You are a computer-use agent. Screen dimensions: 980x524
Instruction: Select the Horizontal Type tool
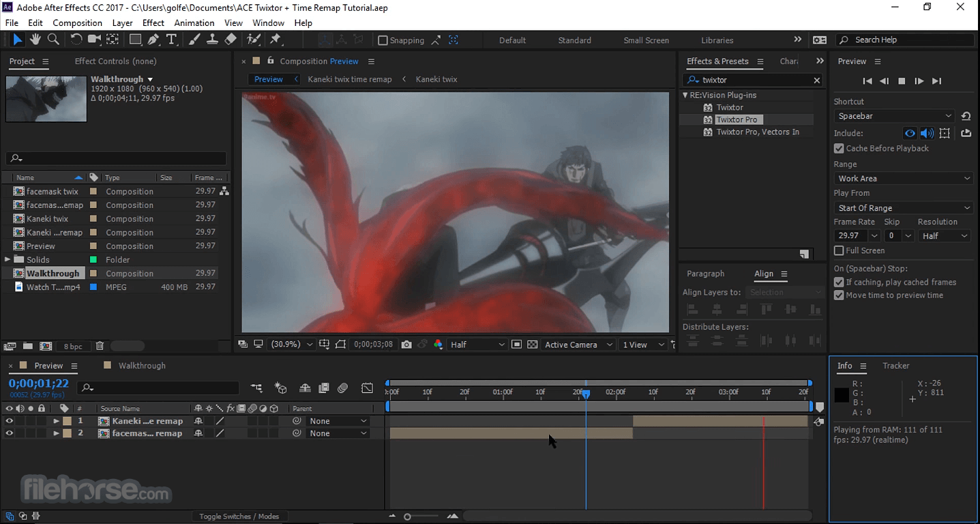(172, 40)
